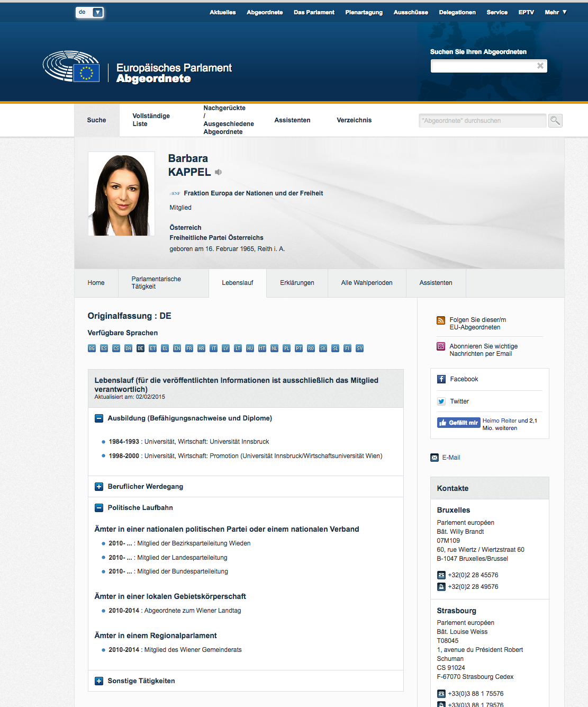
Task: Switch CV language to LT
Action: pyautogui.click(x=238, y=348)
